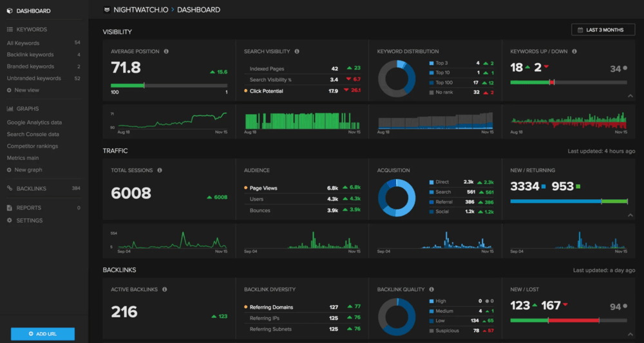Select the Indexed Pages metric row
The width and height of the screenshot is (644, 343).
303,69
